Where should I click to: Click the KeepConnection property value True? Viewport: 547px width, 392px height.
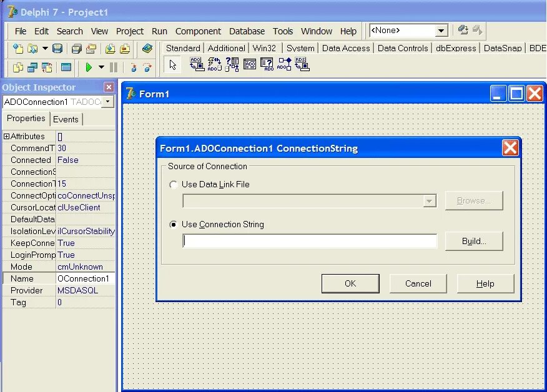point(86,243)
